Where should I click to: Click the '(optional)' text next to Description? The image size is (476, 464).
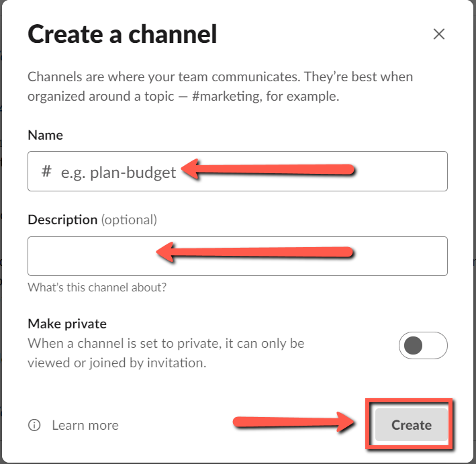(129, 220)
